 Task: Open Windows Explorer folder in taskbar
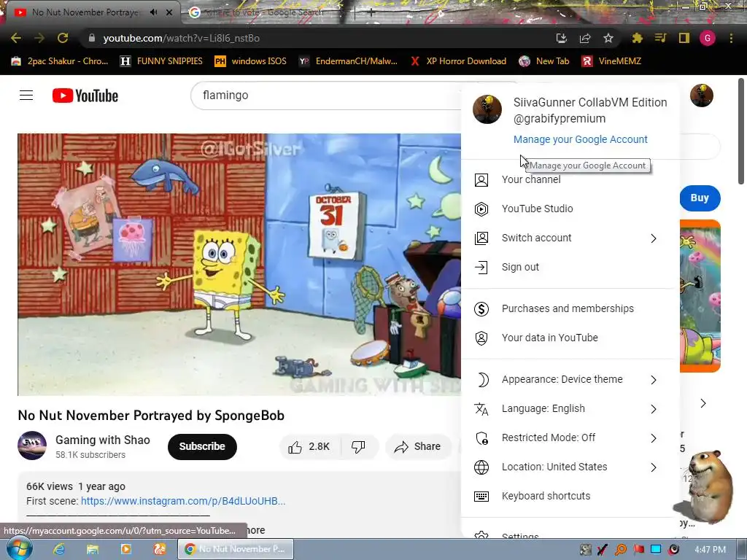93,549
